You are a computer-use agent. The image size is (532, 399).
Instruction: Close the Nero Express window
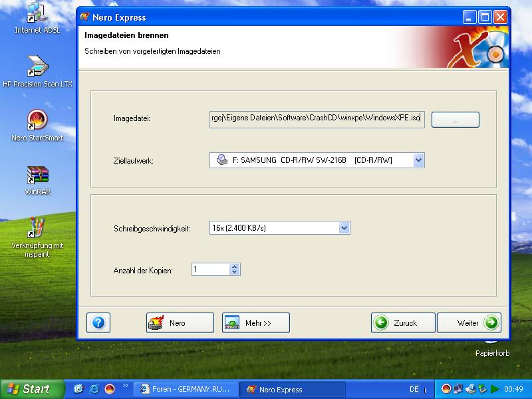click(500, 17)
